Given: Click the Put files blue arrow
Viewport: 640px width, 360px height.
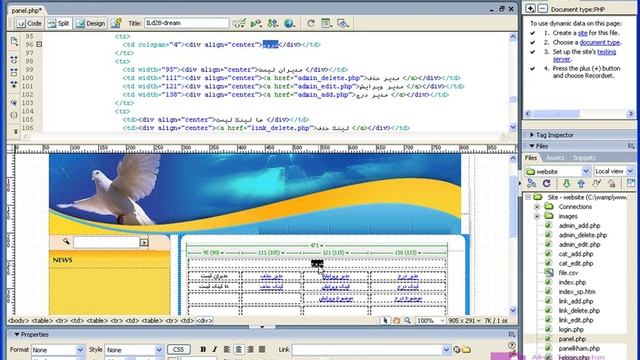Looking at the screenshot, I should 581,184.
